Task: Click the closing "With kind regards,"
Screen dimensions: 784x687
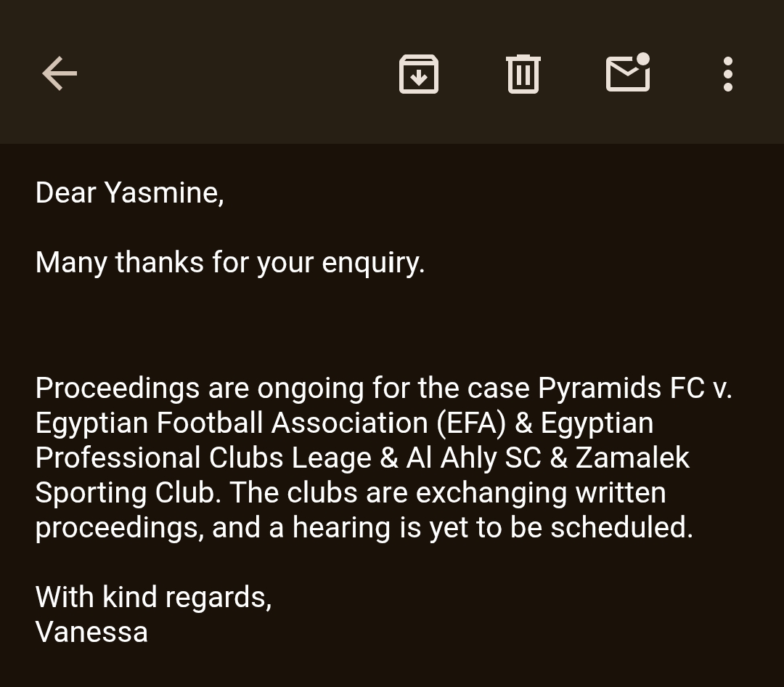Action: (x=153, y=598)
